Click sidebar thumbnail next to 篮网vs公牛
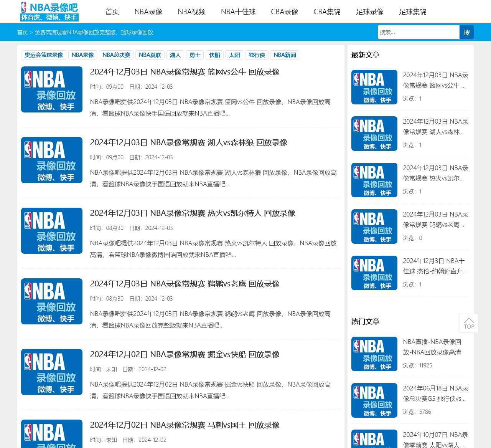Viewport: 491px width, 448px height. click(x=374, y=87)
